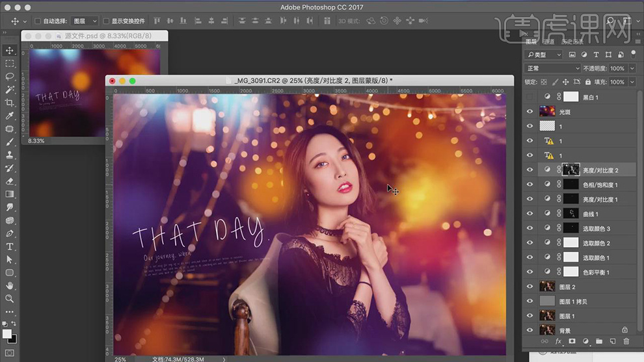Viewport: 644px width, 362px height.
Task: Open the 类型 layer filter dropdown
Action: 544,55
